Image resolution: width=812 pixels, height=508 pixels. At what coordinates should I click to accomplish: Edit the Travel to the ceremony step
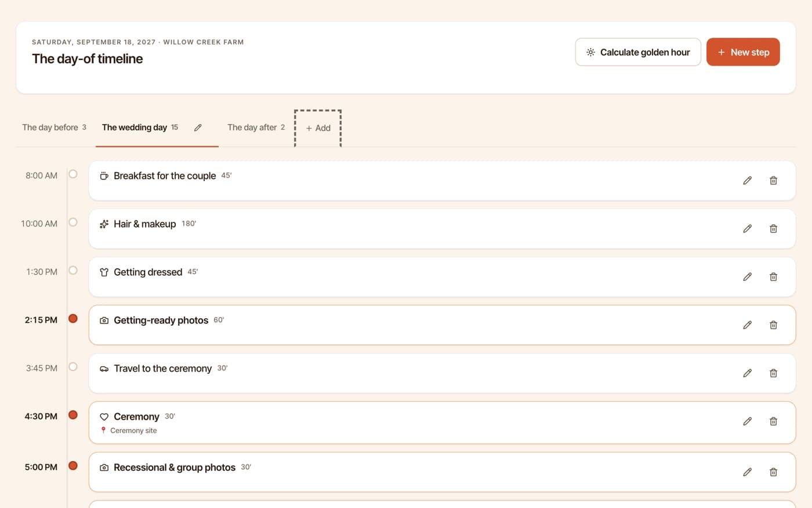(747, 373)
